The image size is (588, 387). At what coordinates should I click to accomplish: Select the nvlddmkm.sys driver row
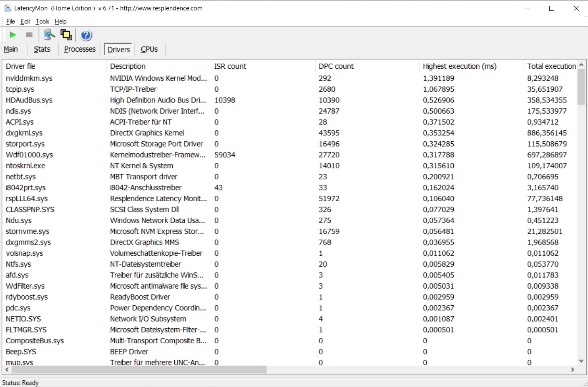point(29,78)
